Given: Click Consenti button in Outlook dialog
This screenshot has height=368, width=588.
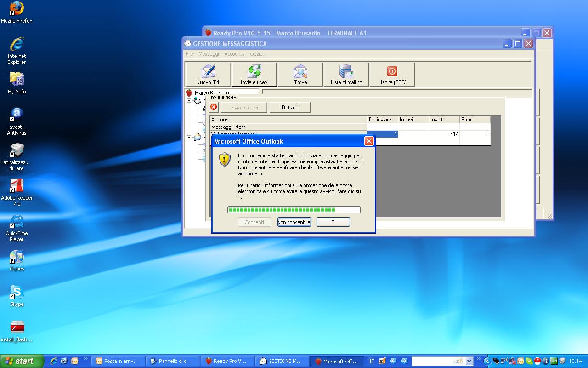Looking at the screenshot, I should point(254,222).
